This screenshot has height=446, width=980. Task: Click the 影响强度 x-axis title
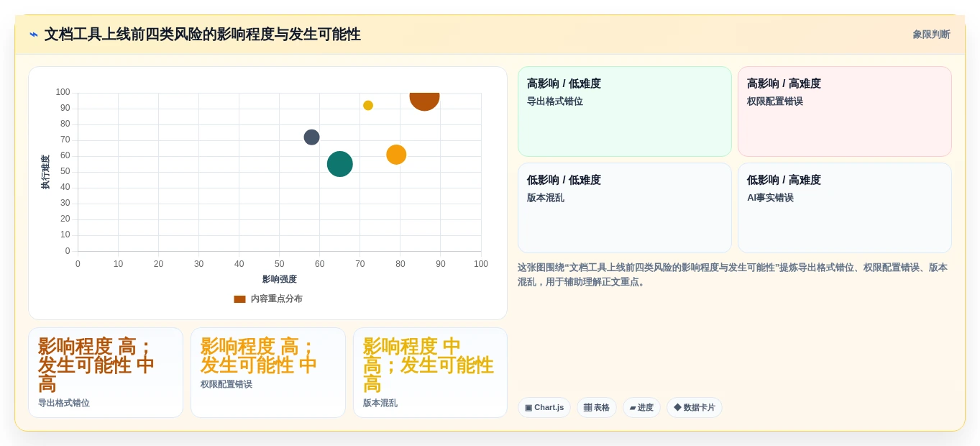[280, 279]
